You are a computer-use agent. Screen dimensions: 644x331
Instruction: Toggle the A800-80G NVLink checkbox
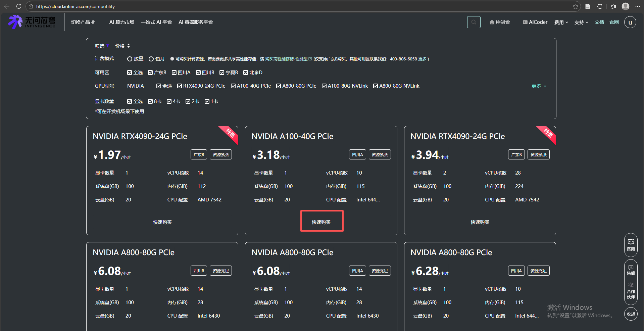(x=376, y=86)
